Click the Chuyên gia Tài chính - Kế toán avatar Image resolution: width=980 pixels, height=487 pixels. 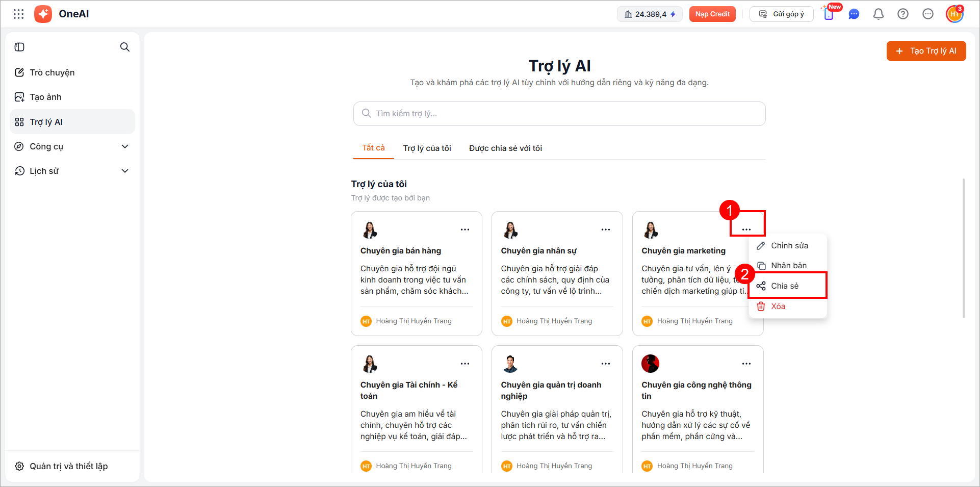(x=370, y=364)
